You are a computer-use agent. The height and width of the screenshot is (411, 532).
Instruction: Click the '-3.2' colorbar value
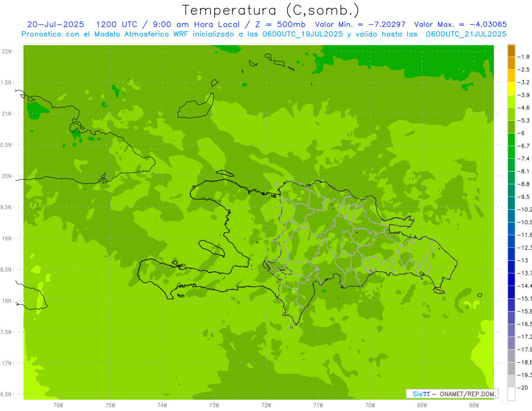(x=524, y=82)
